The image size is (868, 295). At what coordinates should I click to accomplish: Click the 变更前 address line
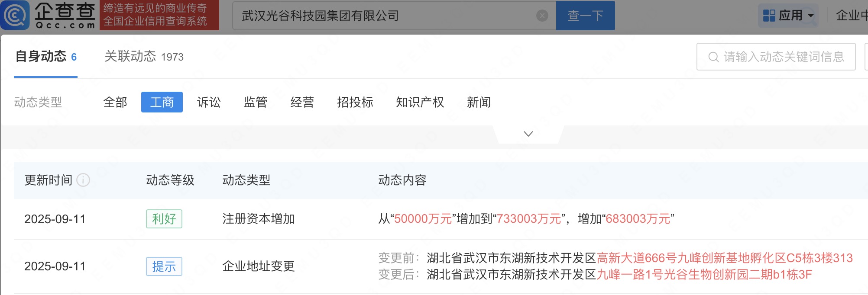[615, 258]
